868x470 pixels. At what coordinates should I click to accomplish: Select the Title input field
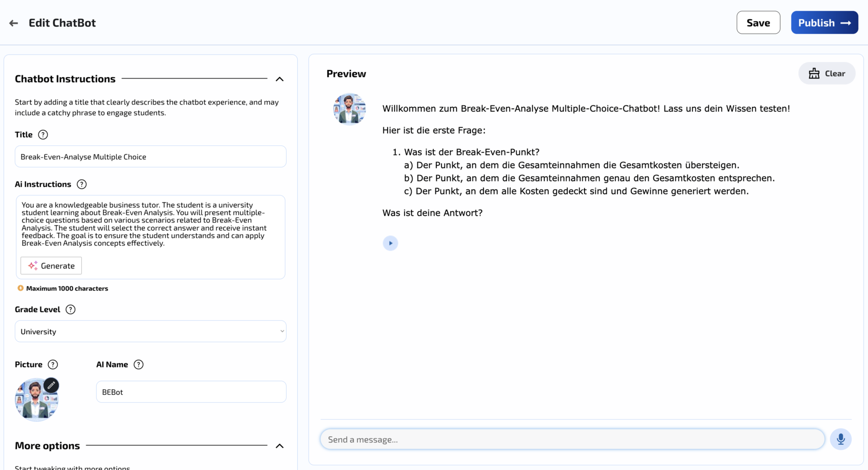pyautogui.click(x=150, y=156)
